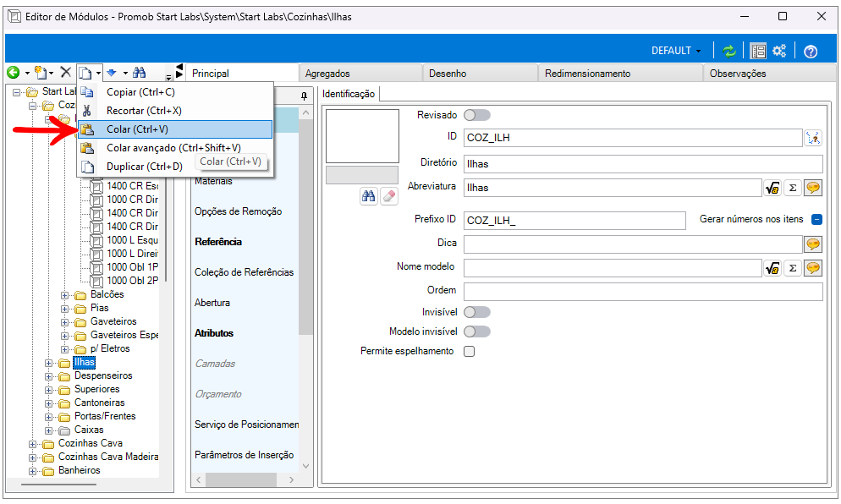The image size is (841, 504).
Task: Click the delete X icon in toolbar
Action: 65,73
